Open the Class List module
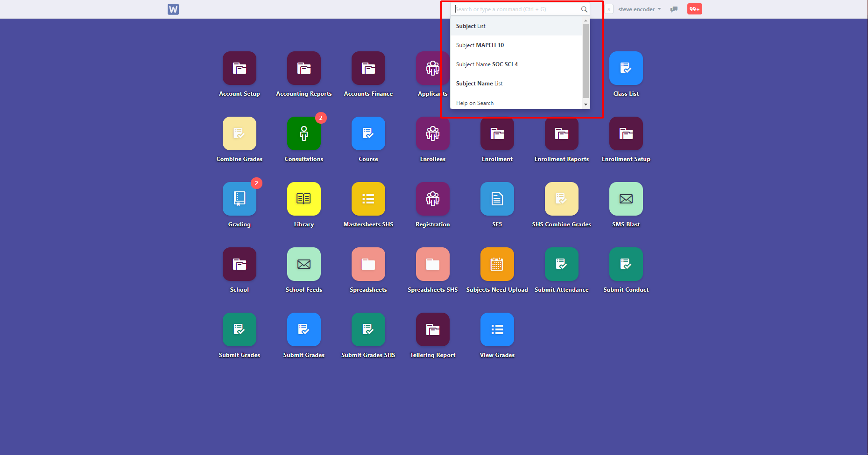 coord(626,68)
